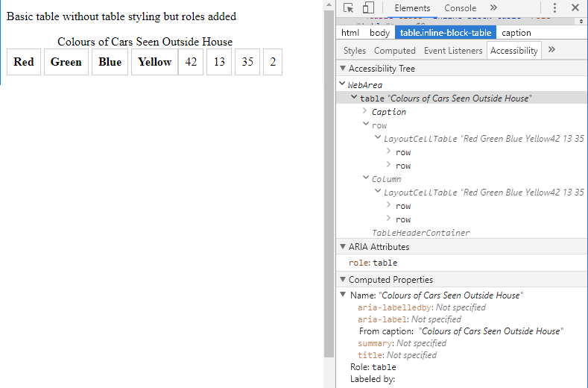Click the Yellow header cell
The height and width of the screenshot is (388, 588).
(x=154, y=62)
